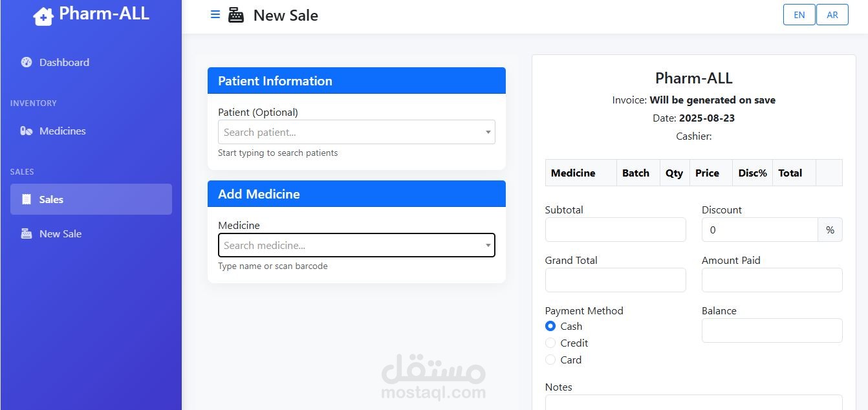868x410 pixels.
Task: Select Card payment method
Action: tap(550, 360)
